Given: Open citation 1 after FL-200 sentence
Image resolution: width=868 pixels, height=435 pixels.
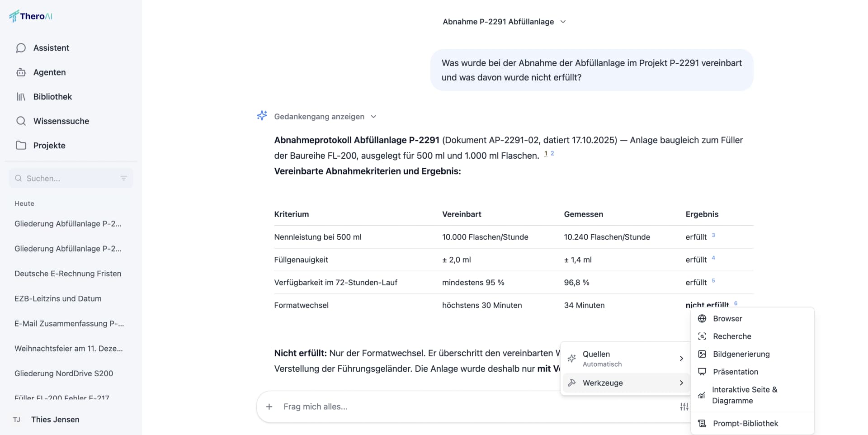Looking at the screenshot, I should pos(546,154).
